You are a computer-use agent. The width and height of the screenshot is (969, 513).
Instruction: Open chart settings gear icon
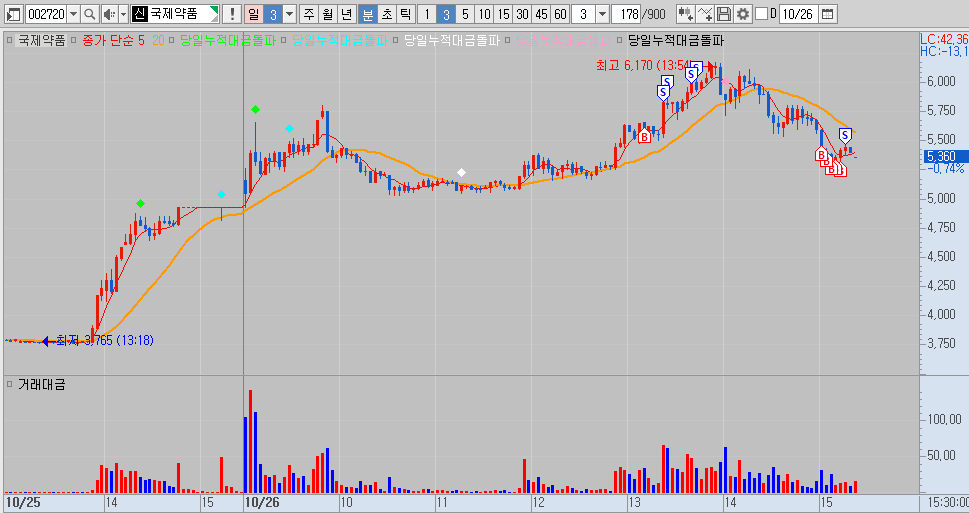tap(743, 14)
